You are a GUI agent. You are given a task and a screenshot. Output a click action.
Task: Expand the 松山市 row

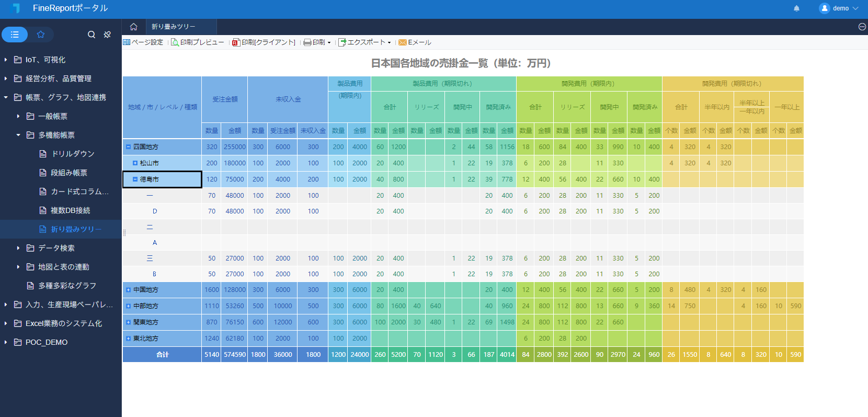coord(135,163)
